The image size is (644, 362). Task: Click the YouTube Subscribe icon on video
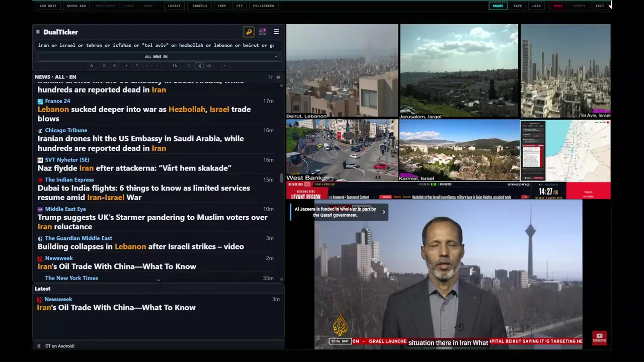599,338
